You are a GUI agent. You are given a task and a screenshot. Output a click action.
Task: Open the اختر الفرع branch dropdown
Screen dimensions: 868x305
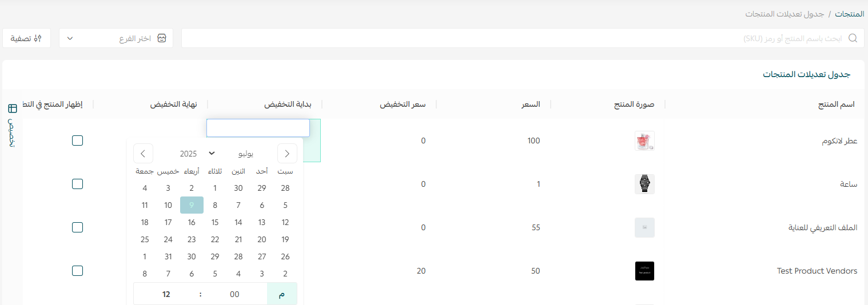coord(116,38)
